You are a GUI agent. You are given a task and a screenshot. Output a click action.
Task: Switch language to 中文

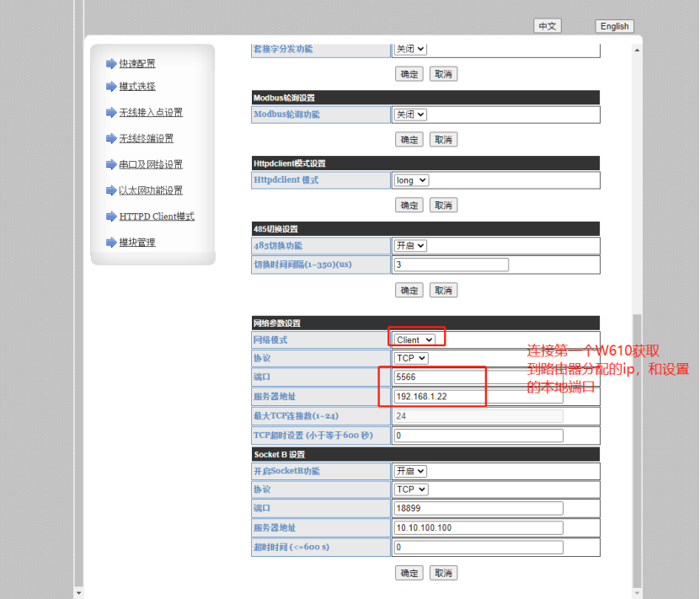pos(548,26)
